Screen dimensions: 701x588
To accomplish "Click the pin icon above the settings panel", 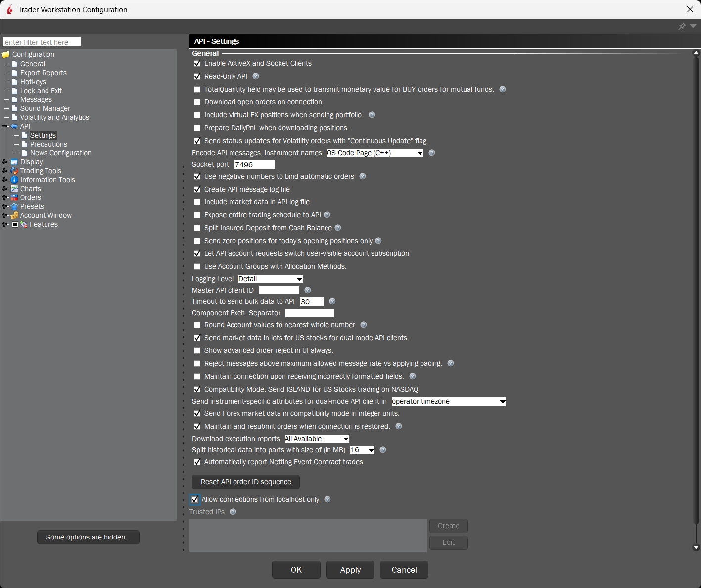I will [681, 27].
